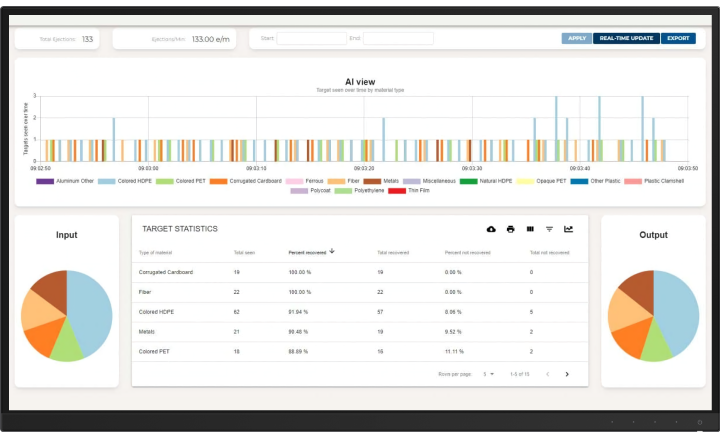
Task: Go to previous page of table
Action: click(547, 374)
